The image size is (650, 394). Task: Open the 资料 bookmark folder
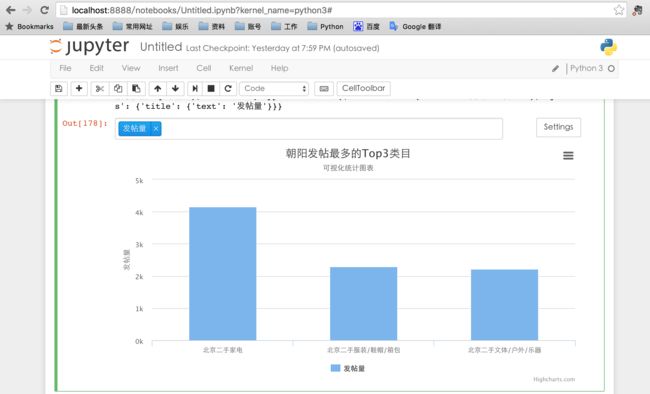coord(212,27)
